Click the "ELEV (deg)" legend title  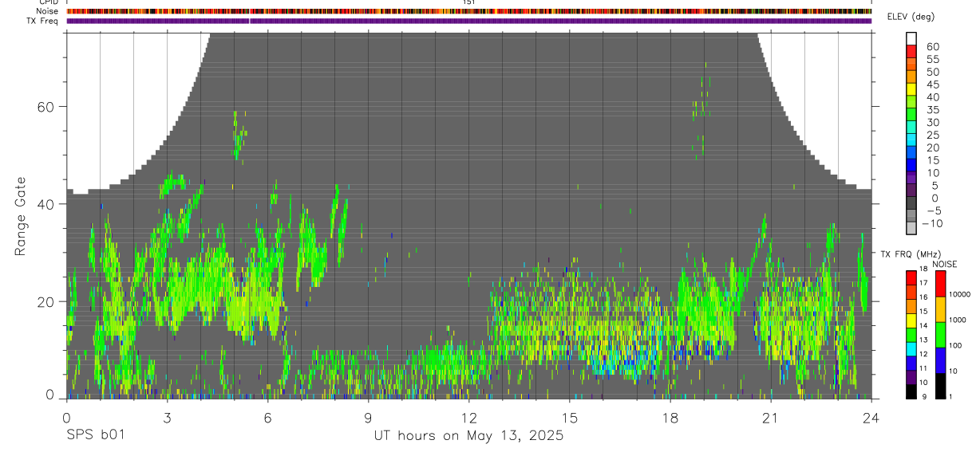pyautogui.click(x=910, y=17)
